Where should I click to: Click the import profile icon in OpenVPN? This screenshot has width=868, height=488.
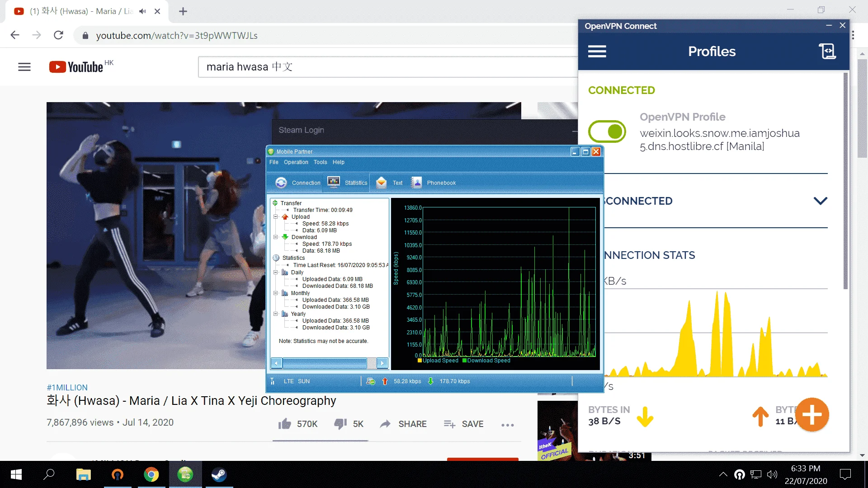tap(827, 52)
